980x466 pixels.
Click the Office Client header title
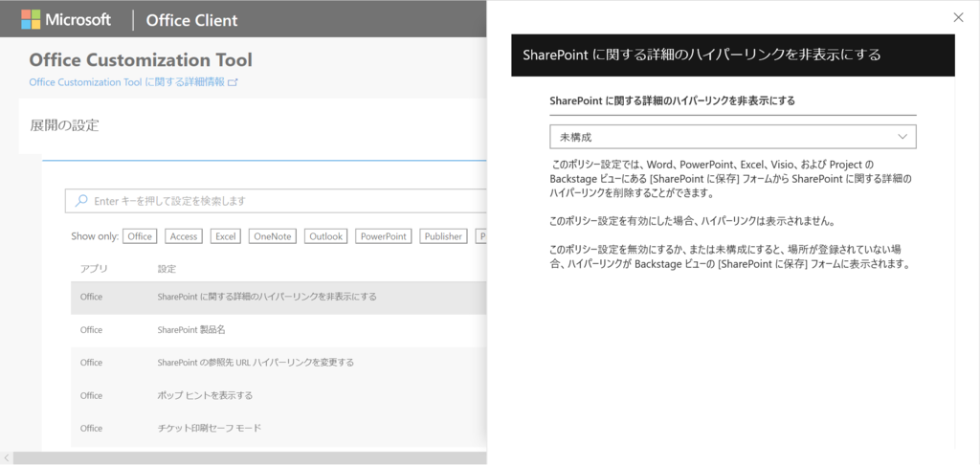tap(191, 20)
